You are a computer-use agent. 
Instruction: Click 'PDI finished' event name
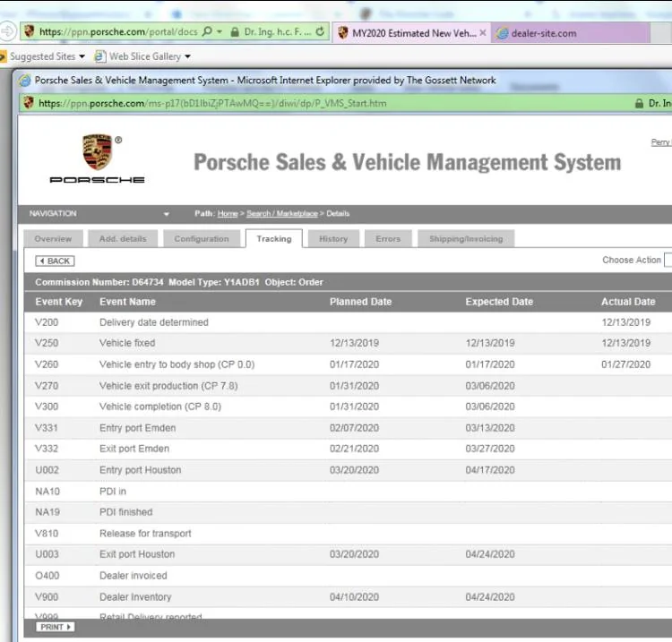126,512
